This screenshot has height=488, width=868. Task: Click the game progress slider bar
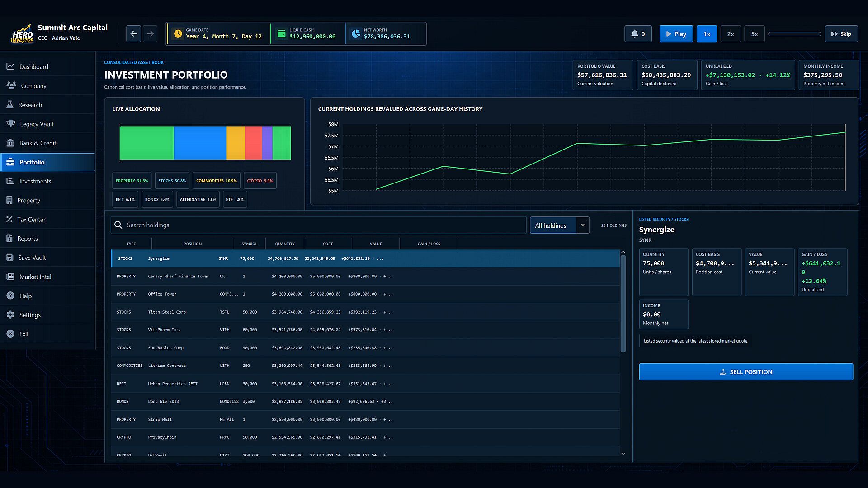(x=794, y=34)
